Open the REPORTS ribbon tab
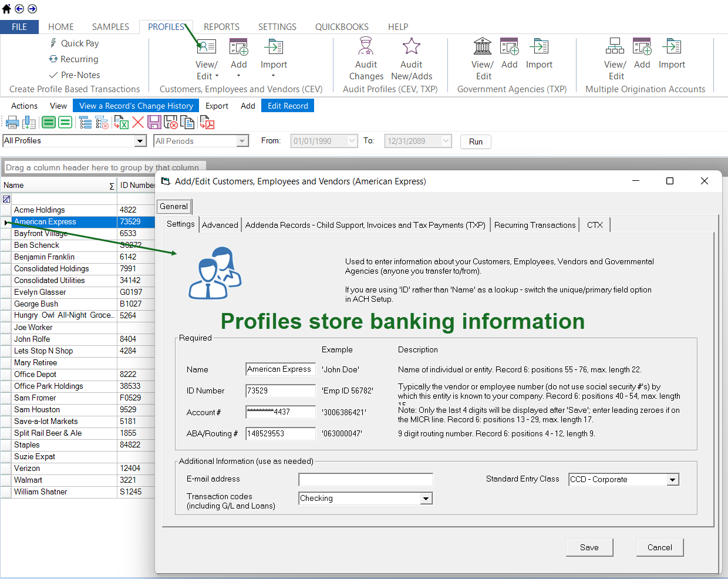 221,27
